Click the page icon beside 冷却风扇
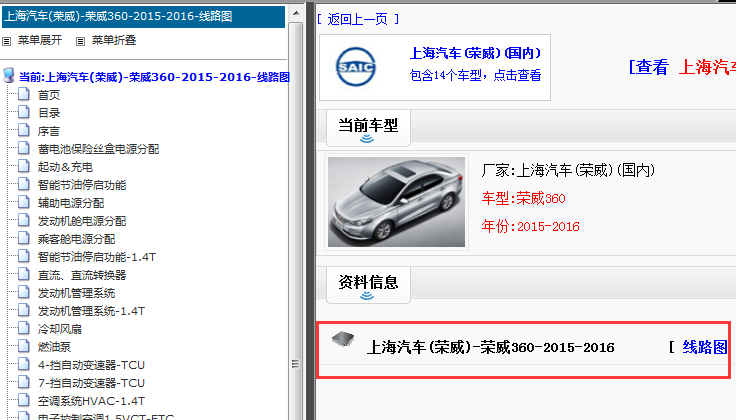Image resolution: width=736 pixels, height=420 pixels. (23, 328)
